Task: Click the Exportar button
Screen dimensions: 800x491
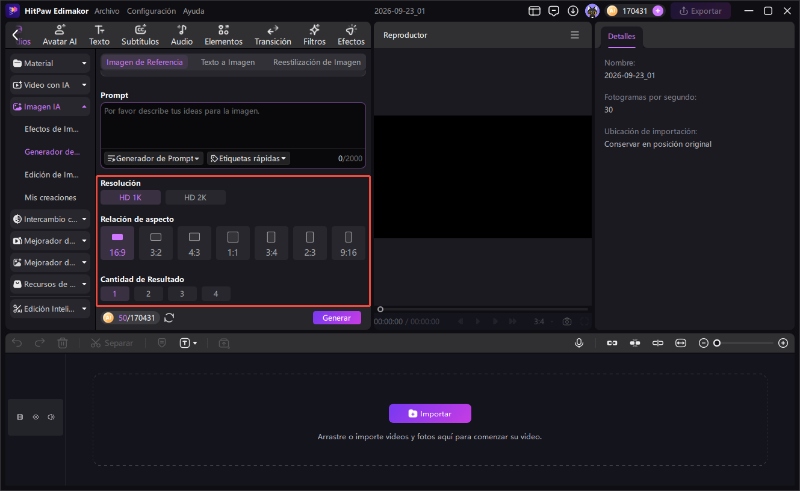Action: (700, 11)
